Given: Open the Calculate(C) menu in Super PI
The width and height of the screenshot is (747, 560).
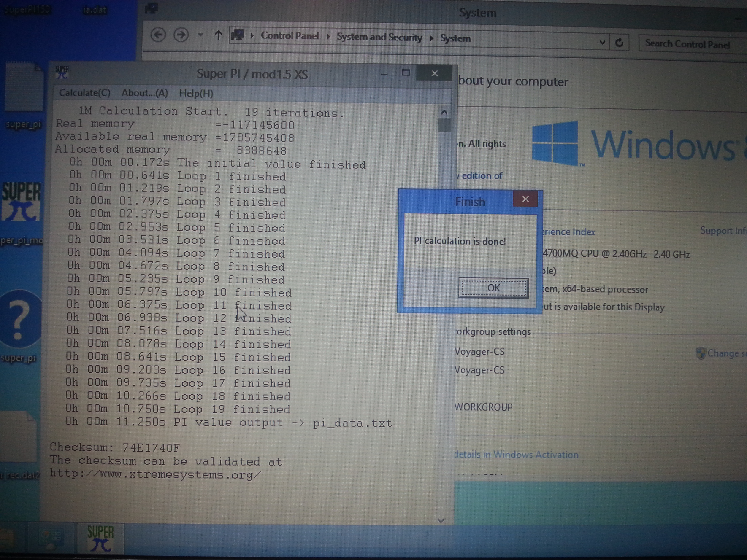Looking at the screenshot, I should click(84, 93).
